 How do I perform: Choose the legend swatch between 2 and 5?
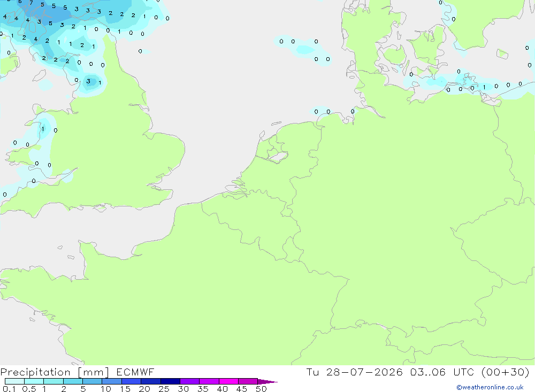(73, 381)
